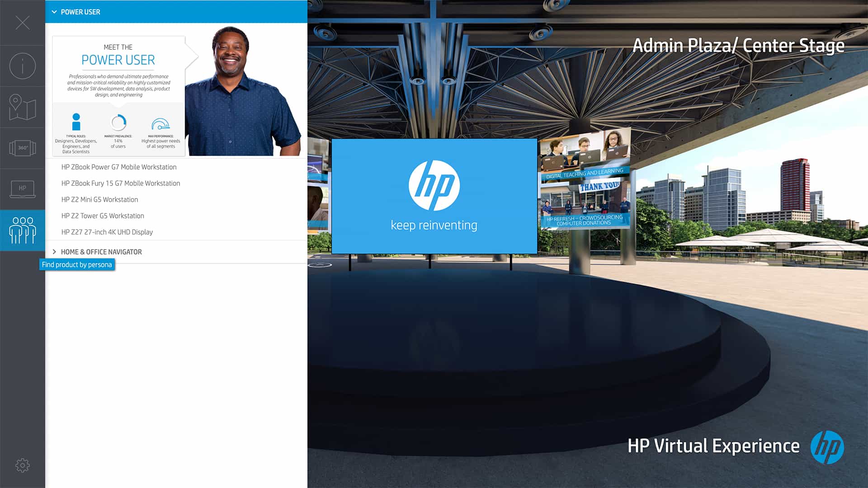Open HP Z27 27-inch 4K UHD Display
Viewport: 868px width, 488px height.
click(107, 232)
